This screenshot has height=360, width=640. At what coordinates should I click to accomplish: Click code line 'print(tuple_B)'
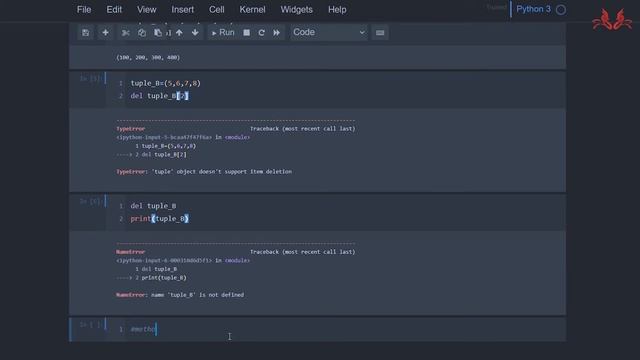[159, 219]
